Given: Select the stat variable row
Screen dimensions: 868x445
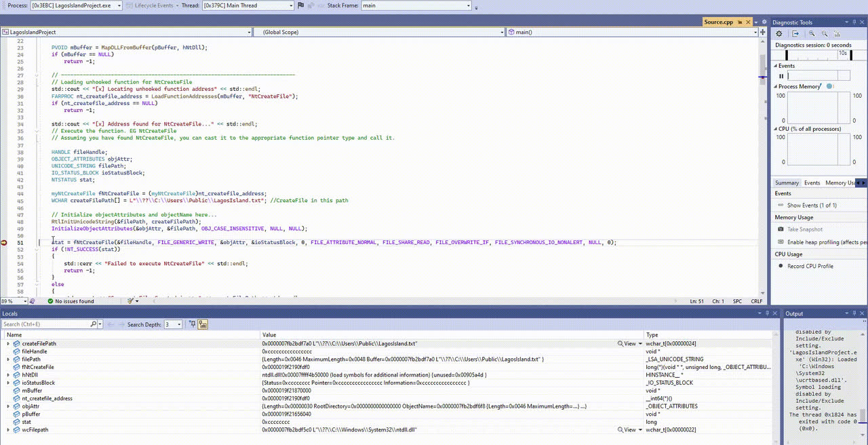Looking at the screenshot, I should point(389,422).
